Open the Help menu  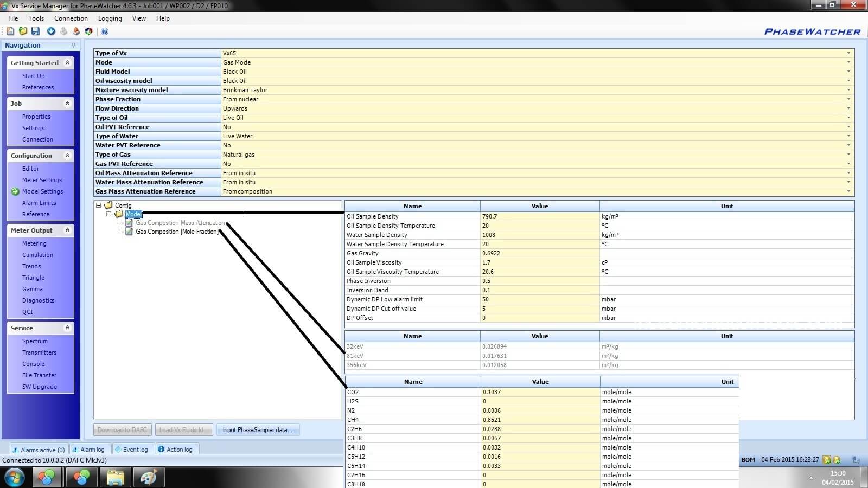pos(163,18)
